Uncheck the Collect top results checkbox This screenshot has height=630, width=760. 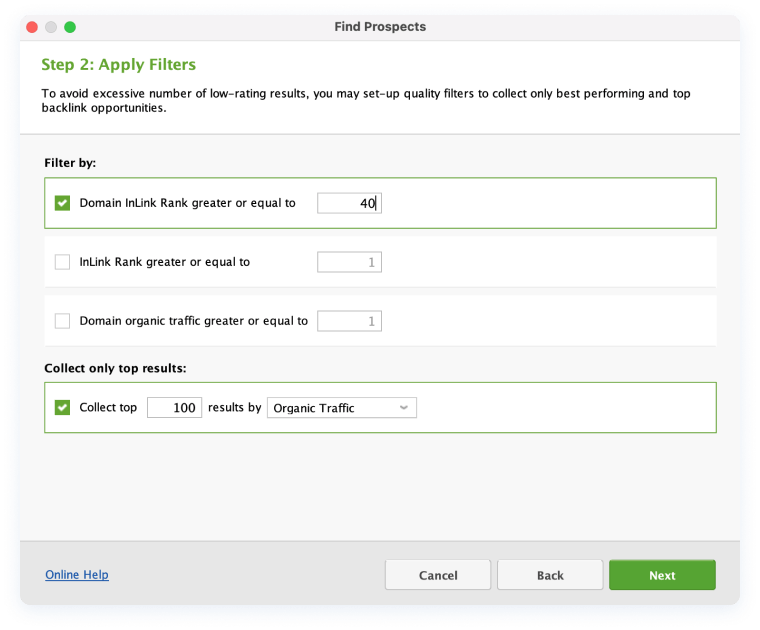click(x=63, y=408)
